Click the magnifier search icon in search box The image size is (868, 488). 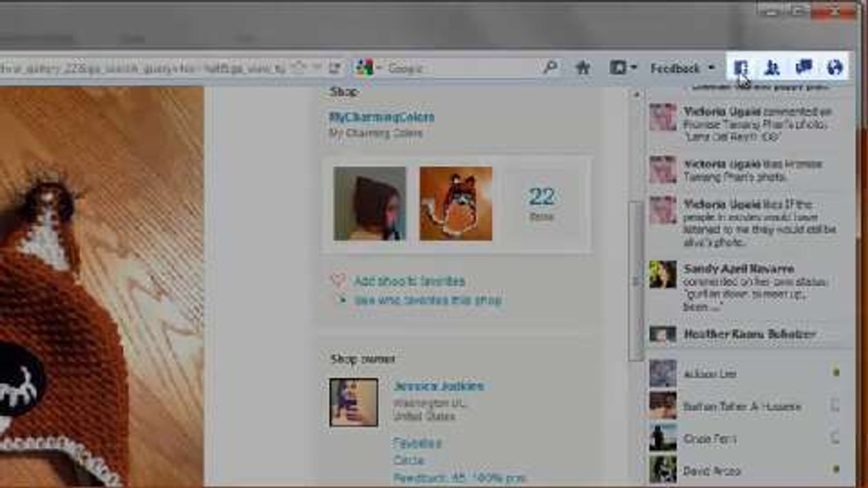pos(550,67)
